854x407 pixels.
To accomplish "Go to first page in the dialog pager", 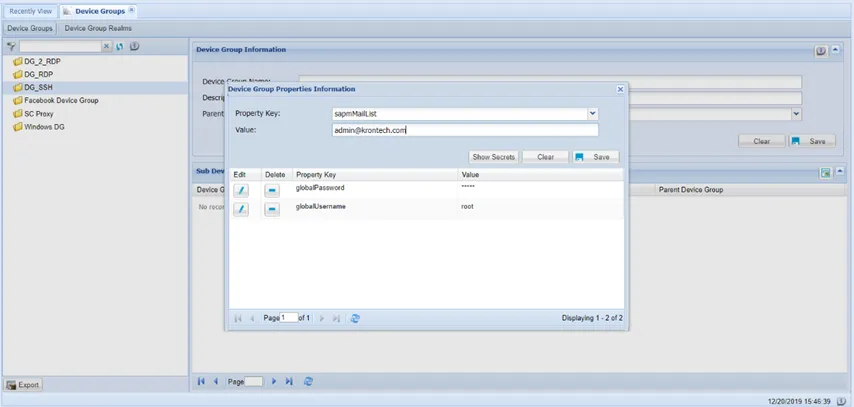I will [x=238, y=318].
